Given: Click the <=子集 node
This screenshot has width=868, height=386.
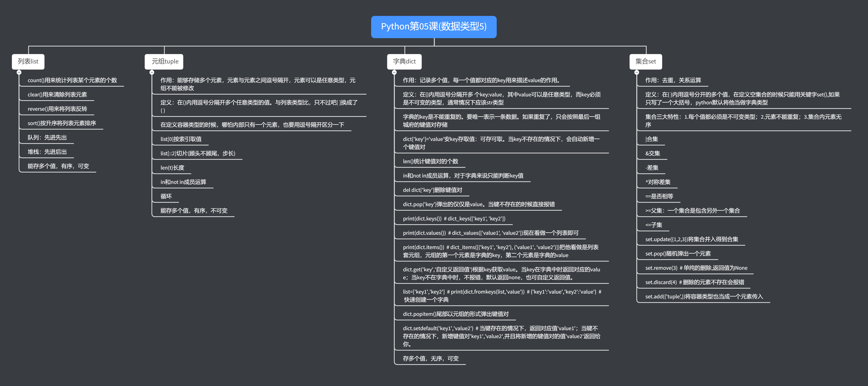Looking at the screenshot, I should 653,225.
